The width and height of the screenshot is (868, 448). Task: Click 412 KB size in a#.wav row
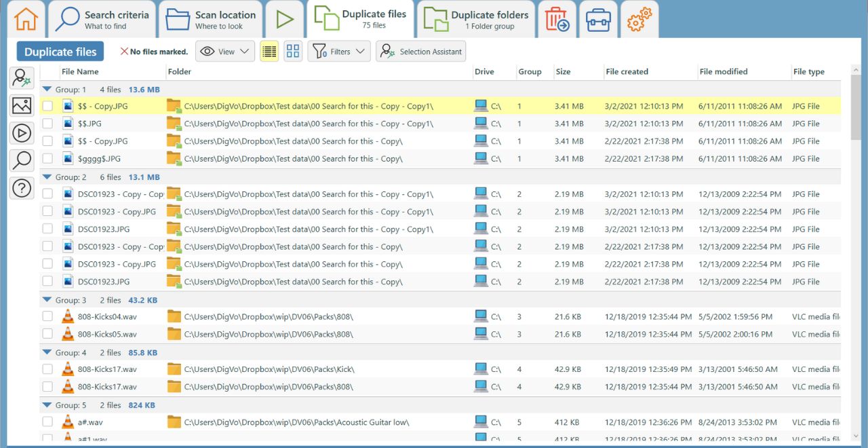point(566,422)
